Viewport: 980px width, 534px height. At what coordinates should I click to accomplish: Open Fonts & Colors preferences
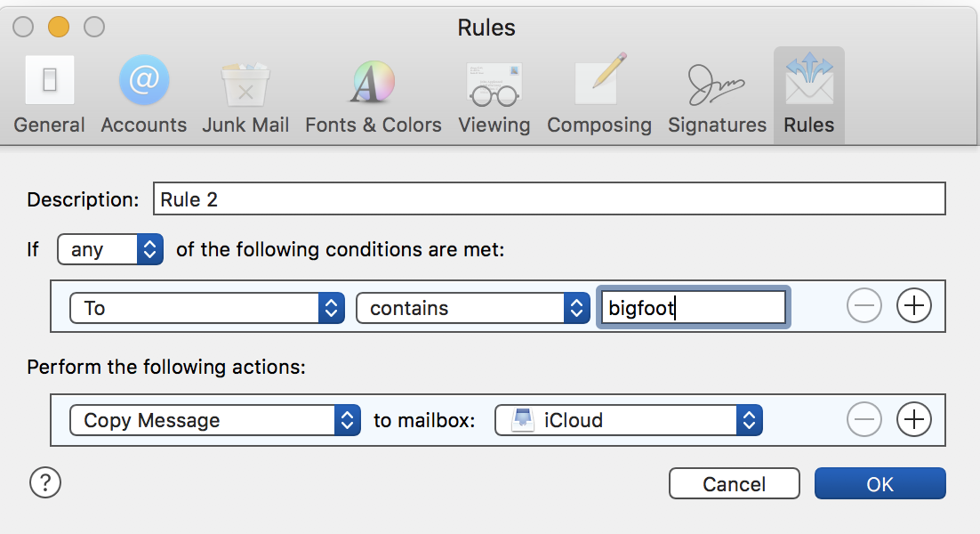coord(374,95)
